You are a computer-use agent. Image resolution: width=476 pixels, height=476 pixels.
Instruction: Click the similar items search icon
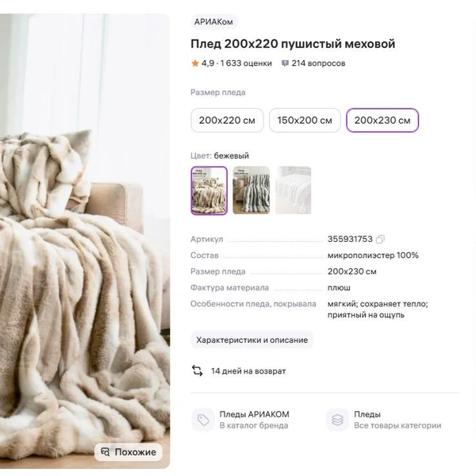pos(105,452)
